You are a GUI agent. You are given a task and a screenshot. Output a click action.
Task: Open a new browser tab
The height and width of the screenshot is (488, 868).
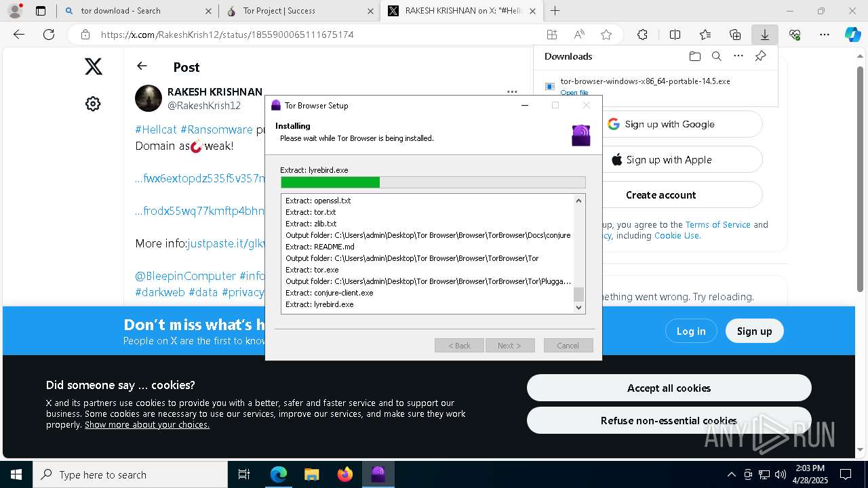tap(555, 11)
